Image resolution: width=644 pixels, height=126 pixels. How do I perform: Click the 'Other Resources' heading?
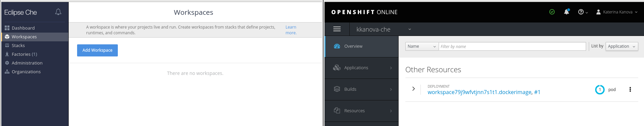433,70
